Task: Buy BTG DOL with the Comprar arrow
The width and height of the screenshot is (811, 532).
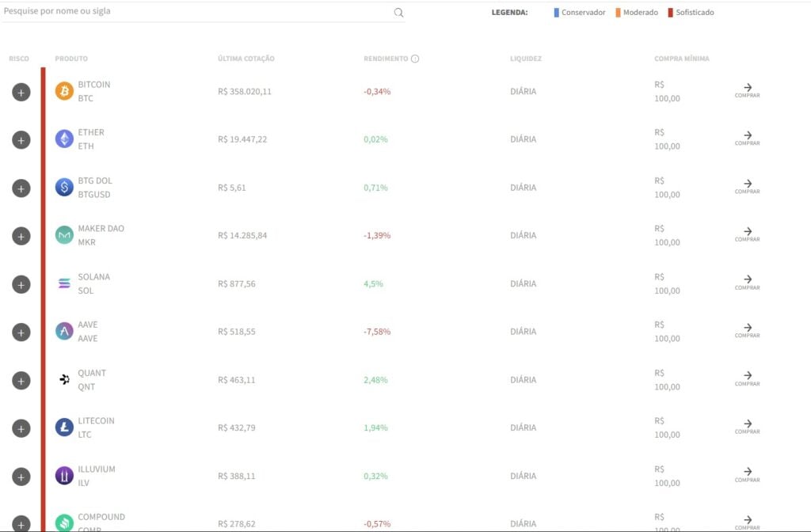Action: [x=748, y=186]
